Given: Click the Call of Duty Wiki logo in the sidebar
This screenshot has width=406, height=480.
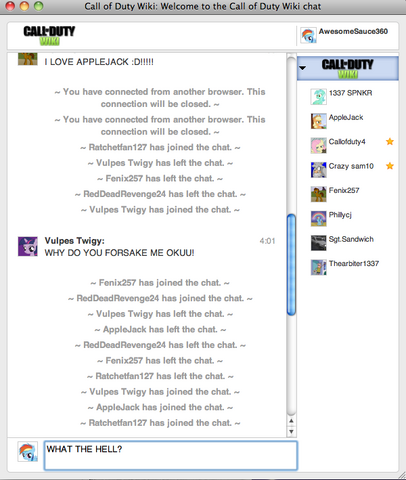Looking at the screenshot, I should pos(347,68).
